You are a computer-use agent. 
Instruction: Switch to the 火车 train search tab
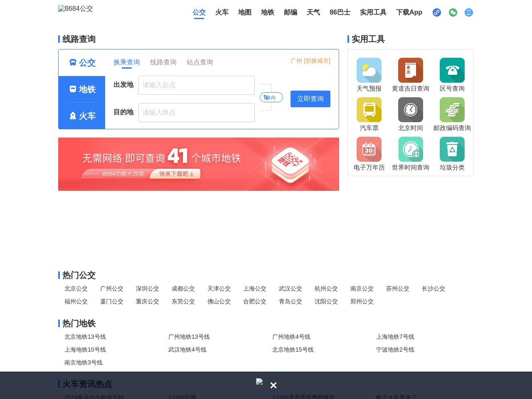(x=82, y=116)
